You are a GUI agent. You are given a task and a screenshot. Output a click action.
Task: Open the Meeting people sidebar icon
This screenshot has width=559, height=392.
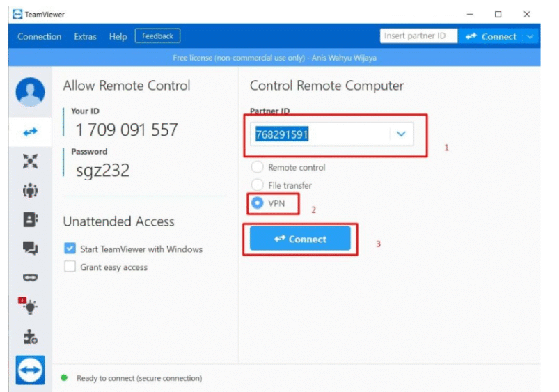tap(31, 191)
